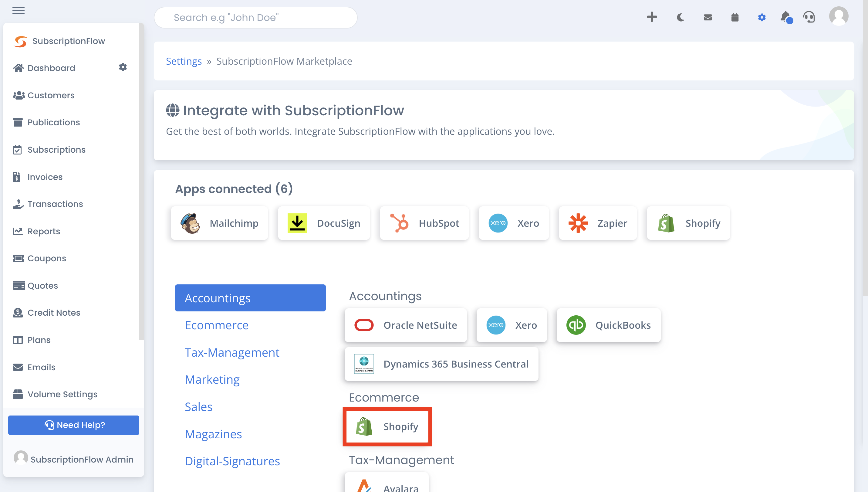868x492 pixels.
Task: Open Invoices in sidebar
Action: tap(38, 177)
